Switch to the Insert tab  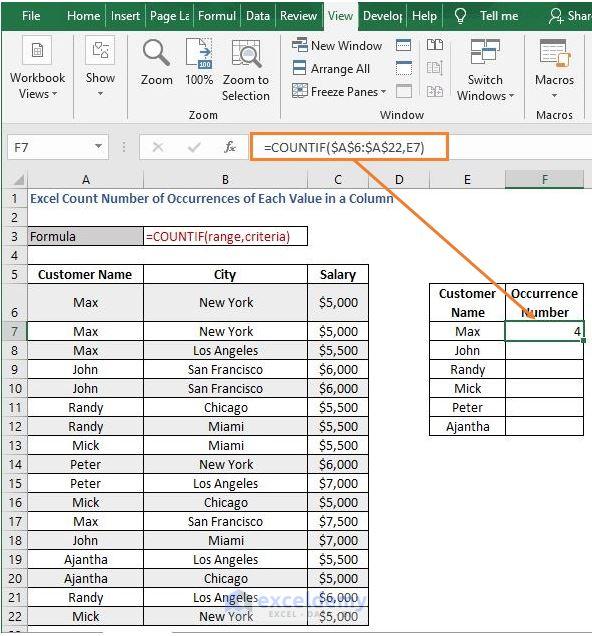(125, 16)
